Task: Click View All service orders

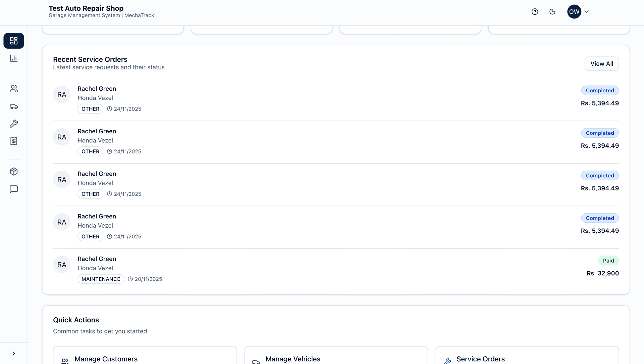Action: [601, 63]
